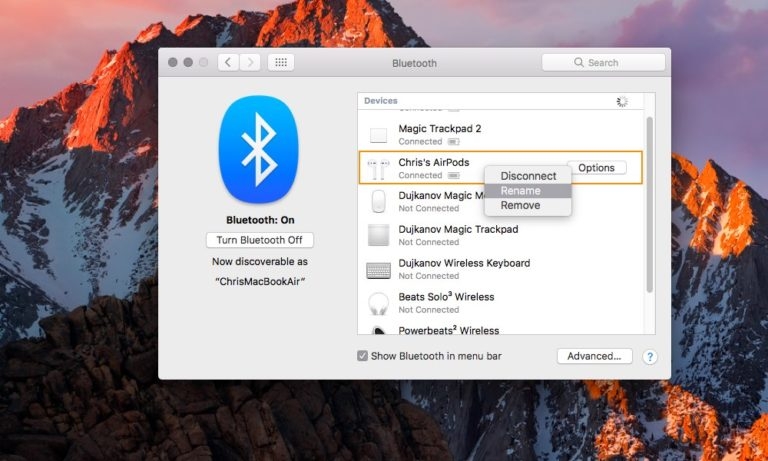Click in the Search field
This screenshot has height=461, width=768.
(x=603, y=63)
